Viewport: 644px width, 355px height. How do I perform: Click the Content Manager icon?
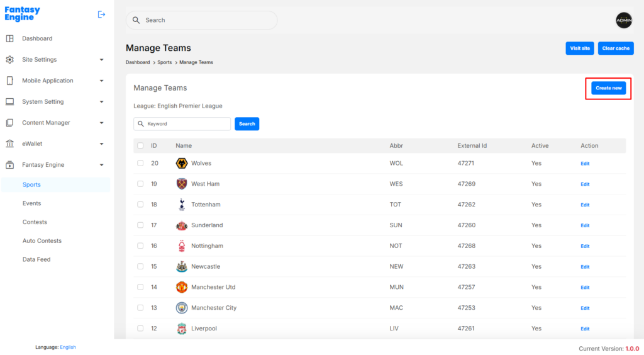pos(9,123)
